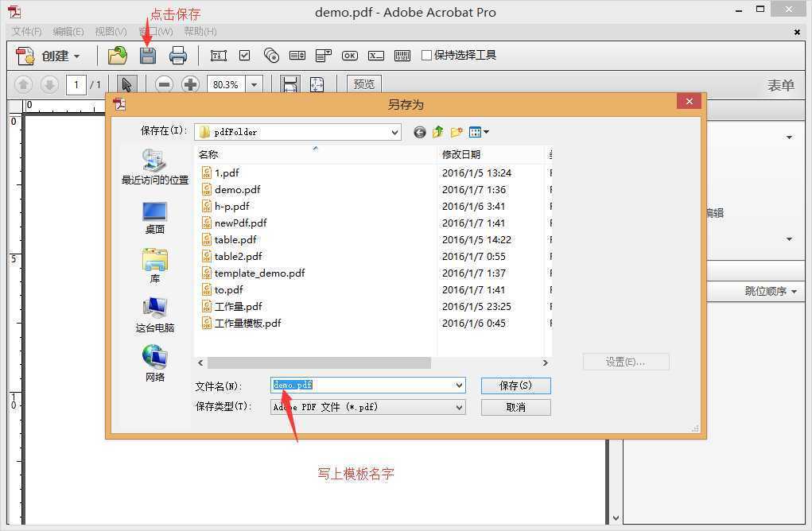Select the OK Button form tool
Image resolution: width=812 pixels, height=531 pixels.
(350, 56)
